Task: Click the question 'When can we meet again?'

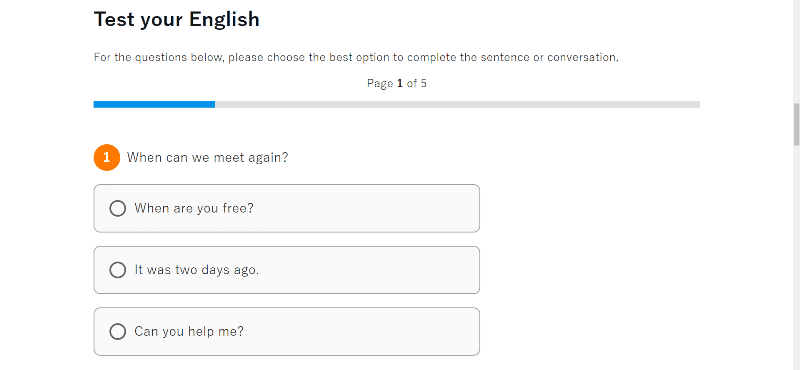Action: 207,157
